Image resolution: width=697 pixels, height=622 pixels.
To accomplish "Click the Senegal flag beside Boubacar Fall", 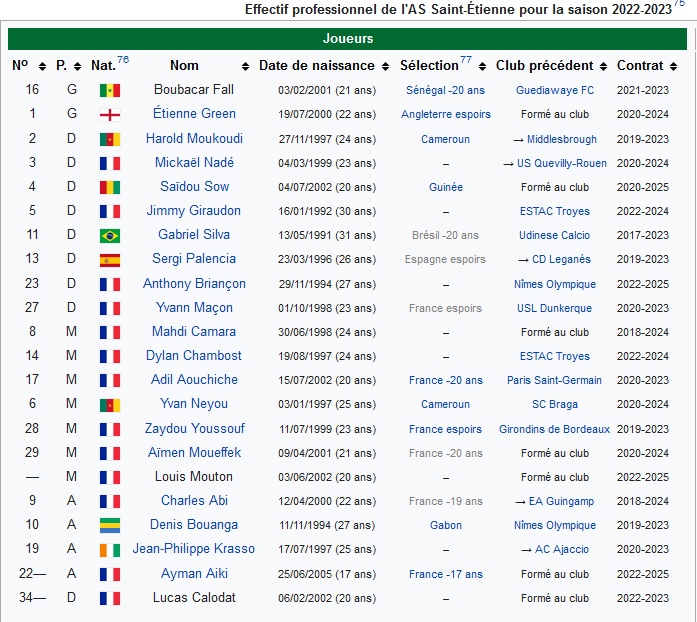I will [x=109, y=90].
